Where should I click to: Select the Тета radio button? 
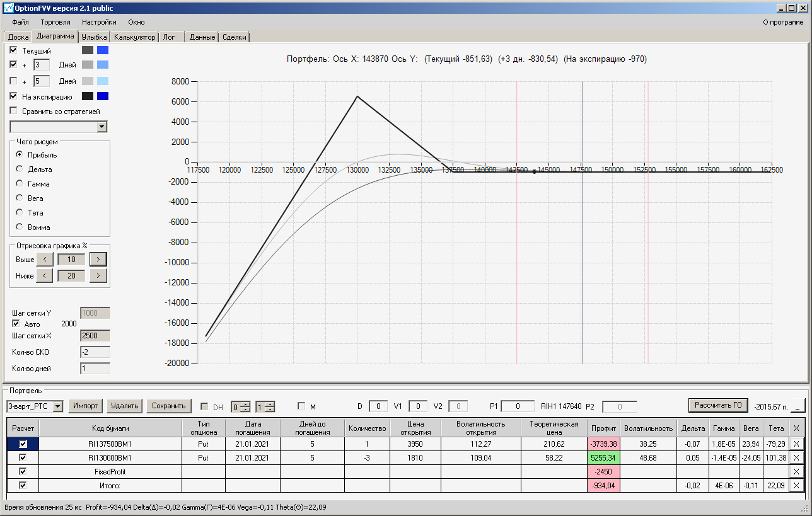(x=20, y=212)
